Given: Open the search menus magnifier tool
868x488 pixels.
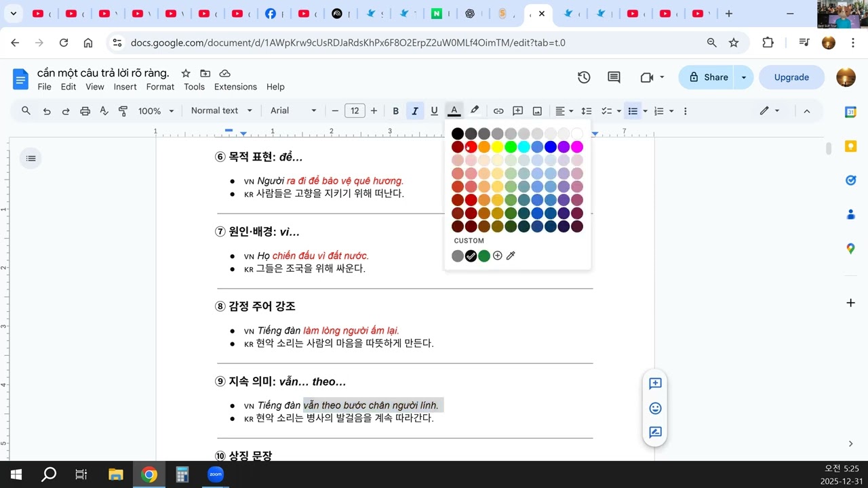Looking at the screenshot, I should (26, 111).
